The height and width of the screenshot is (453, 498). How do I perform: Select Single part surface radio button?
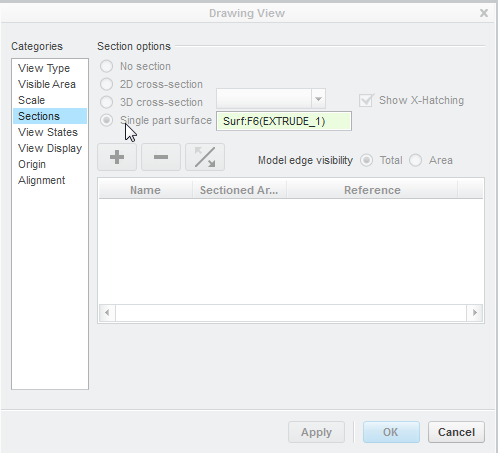(106, 120)
